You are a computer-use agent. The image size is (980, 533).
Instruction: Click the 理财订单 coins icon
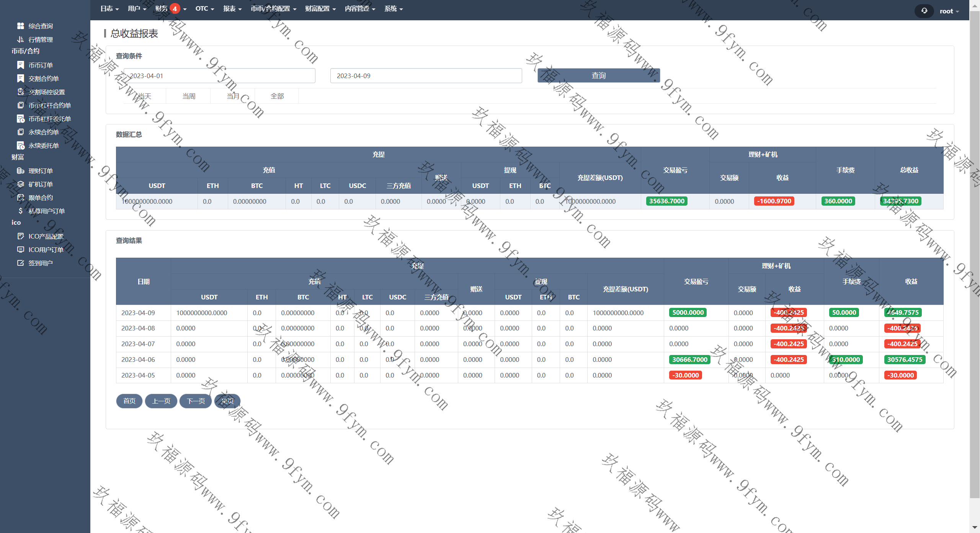21,171
